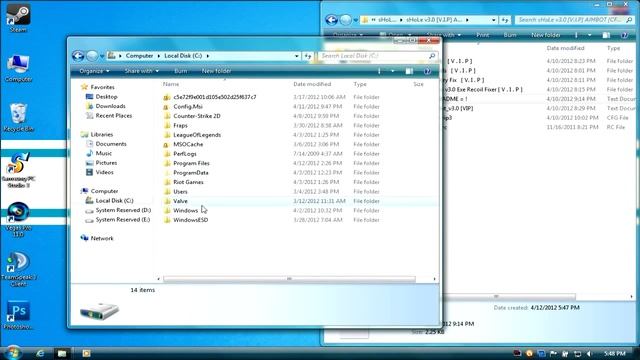
Task: Select Network in navigation pane
Action: (x=97, y=238)
